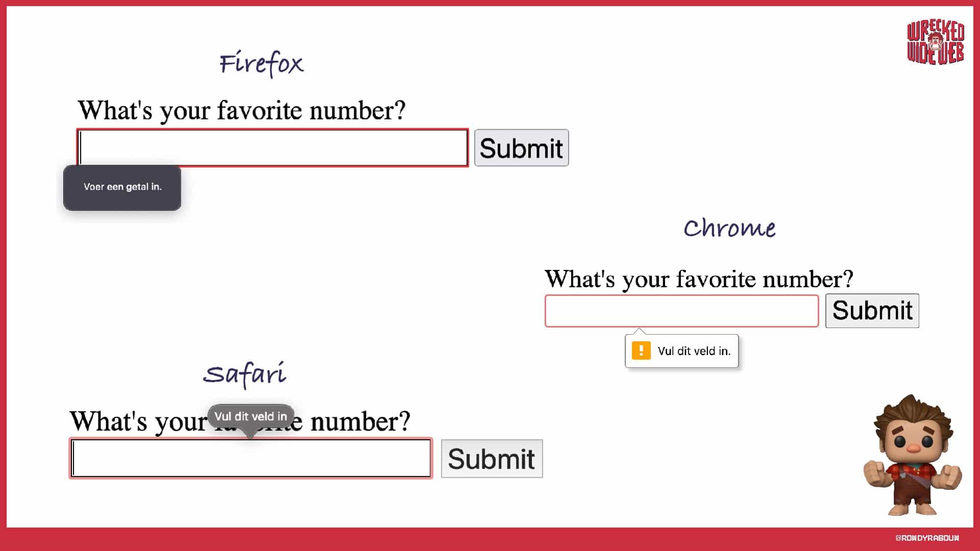Viewport: 980px width, 551px height.
Task: Focus the Safari example's input field
Action: tap(251, 458)
